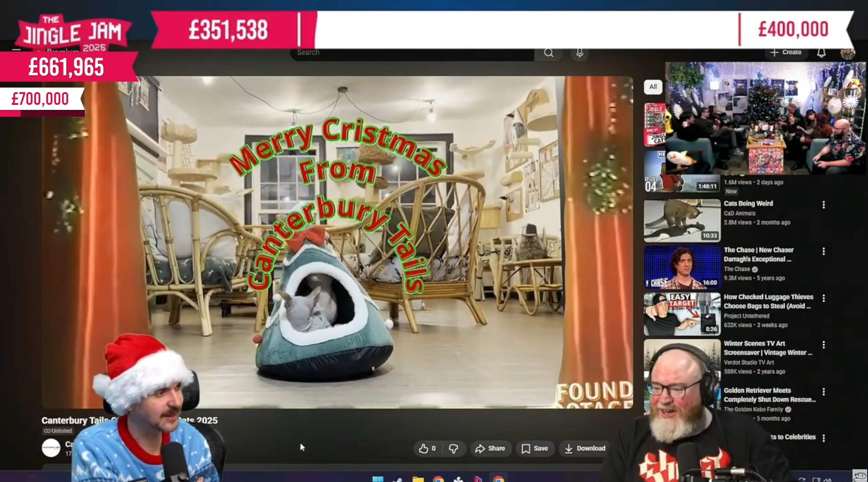Click into the YouTube search field
The height and width of the screenshot is (482, 868).
(411, 53)
